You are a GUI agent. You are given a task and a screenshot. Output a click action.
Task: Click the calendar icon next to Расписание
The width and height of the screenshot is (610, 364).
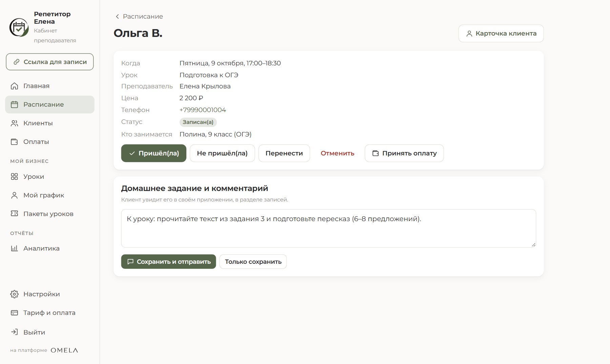coord(14,105)
